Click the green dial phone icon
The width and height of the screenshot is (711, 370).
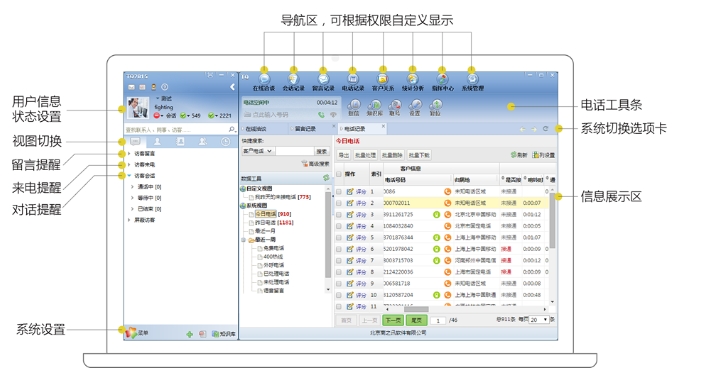click(x=321, y=115)
